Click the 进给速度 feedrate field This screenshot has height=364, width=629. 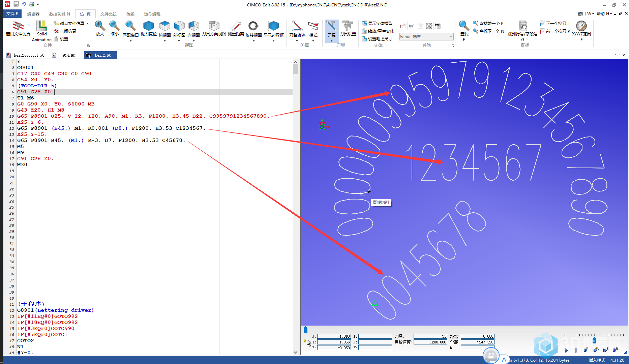click(430, 342)
